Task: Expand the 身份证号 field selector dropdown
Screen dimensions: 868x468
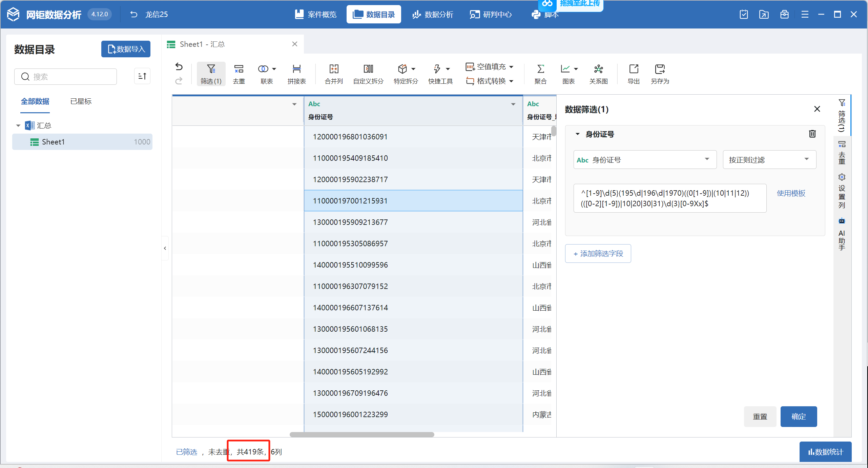Action: point(644,159)
